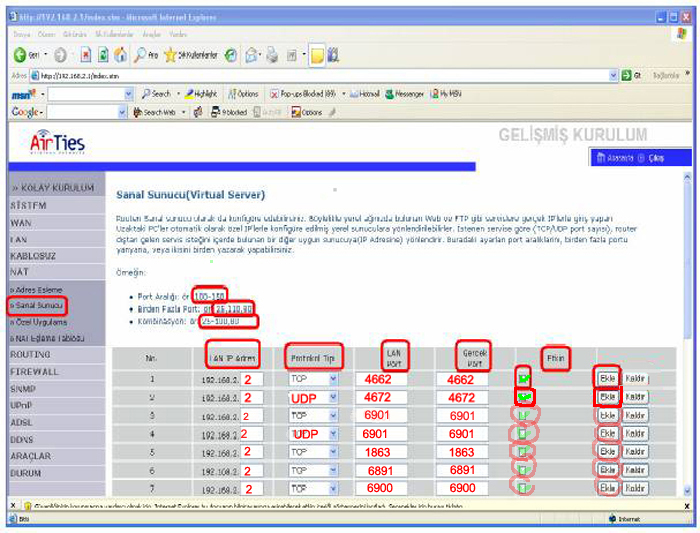Click the Media/History round icon
700x533 pixels.
231,55
